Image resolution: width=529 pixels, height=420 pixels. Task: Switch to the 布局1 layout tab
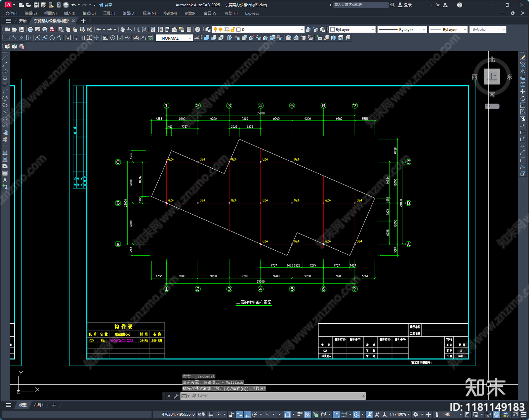click(x=39, y=405)
